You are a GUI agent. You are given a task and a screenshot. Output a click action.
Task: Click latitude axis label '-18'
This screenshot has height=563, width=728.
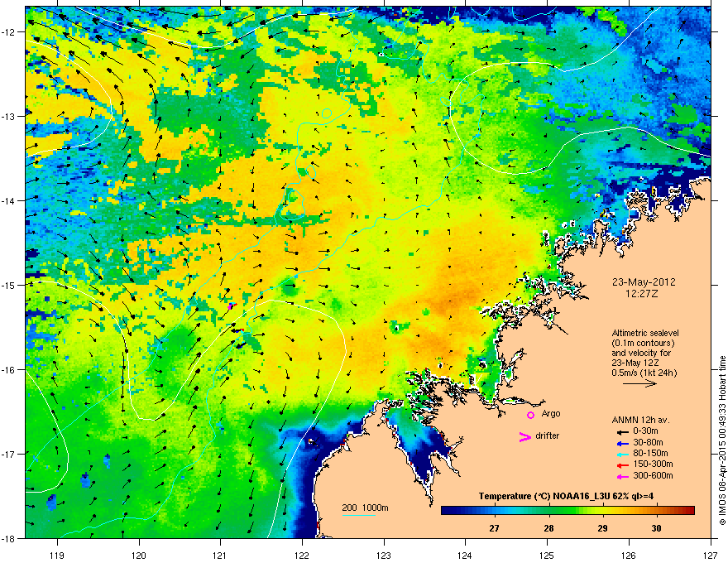click(9, 538)
